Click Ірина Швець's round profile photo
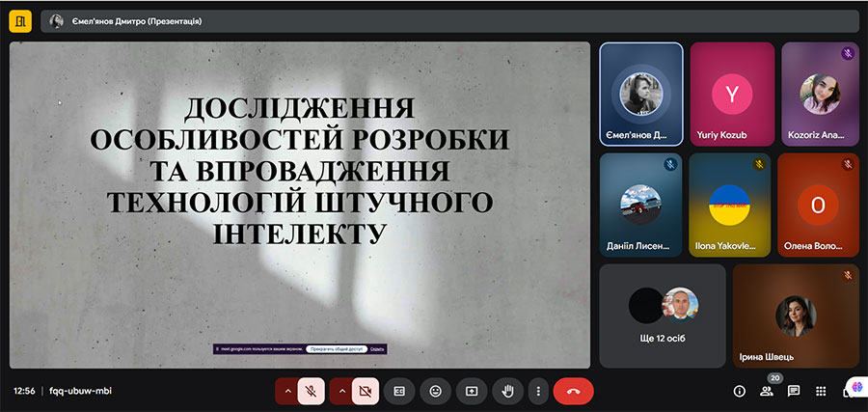Screen dimensions: 868x412 [x=796, y=316]
